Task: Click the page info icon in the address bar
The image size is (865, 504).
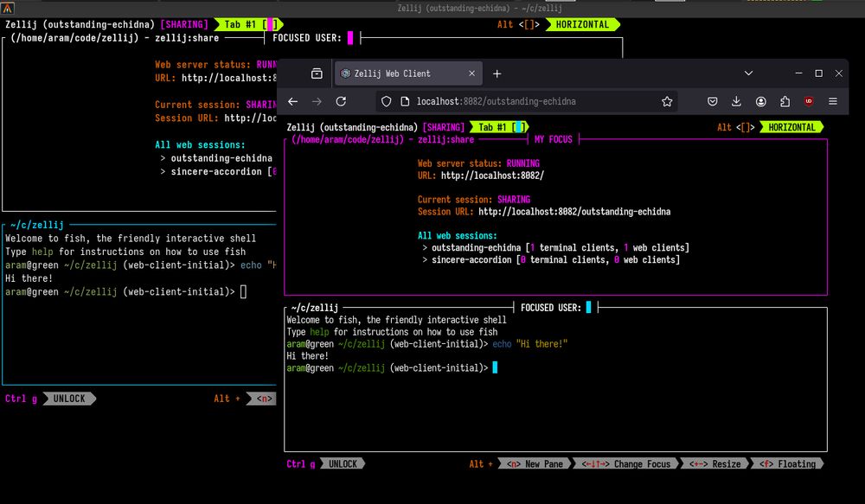Action: pos(405,101)
